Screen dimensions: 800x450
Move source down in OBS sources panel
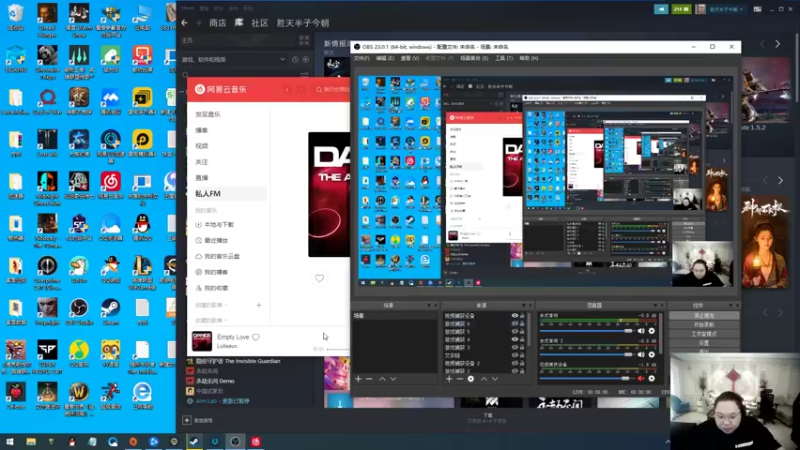[x=494, y=379]
